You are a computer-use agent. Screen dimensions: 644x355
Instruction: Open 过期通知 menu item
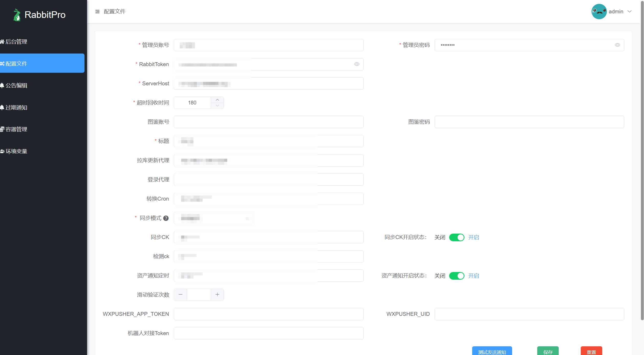42,107
